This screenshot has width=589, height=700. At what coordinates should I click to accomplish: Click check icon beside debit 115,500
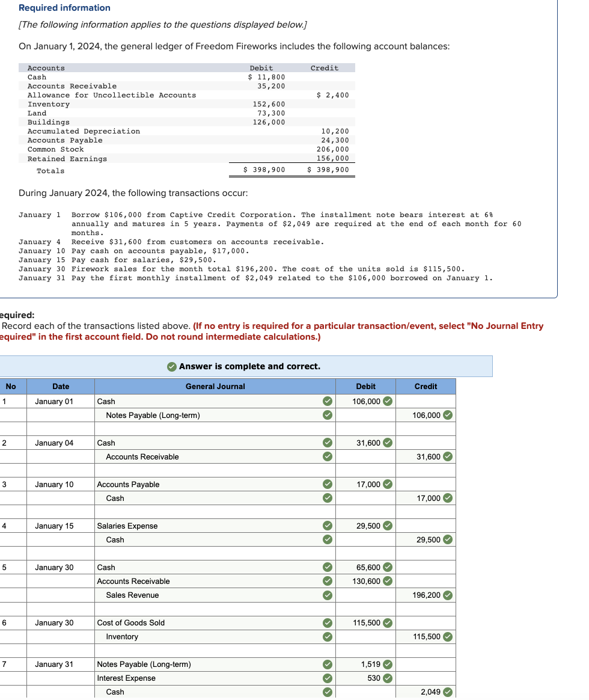[388, 623]
